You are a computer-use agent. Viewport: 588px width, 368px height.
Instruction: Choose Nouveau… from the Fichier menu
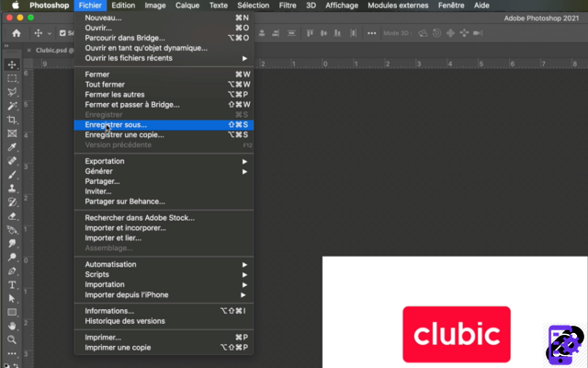coord(164,17)
